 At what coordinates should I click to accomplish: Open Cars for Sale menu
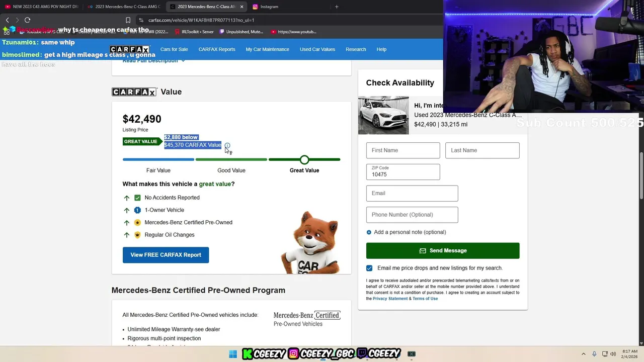[x=174, y=49]
